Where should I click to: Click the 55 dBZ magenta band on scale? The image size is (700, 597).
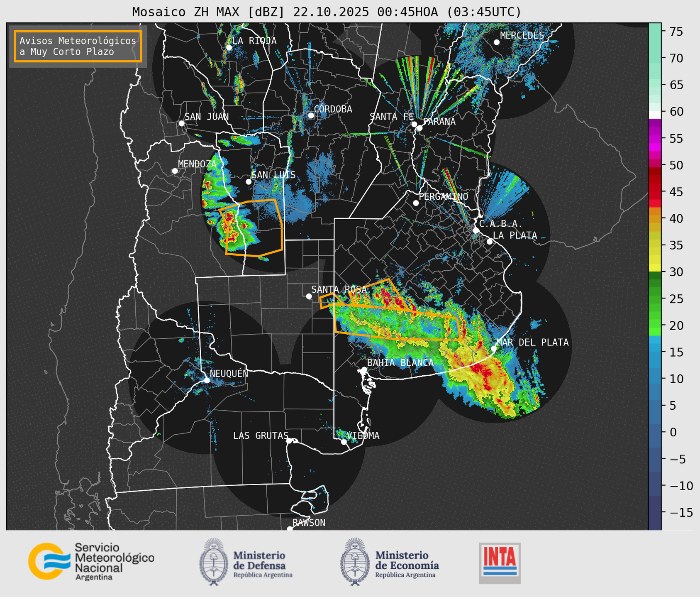point(655,138)
